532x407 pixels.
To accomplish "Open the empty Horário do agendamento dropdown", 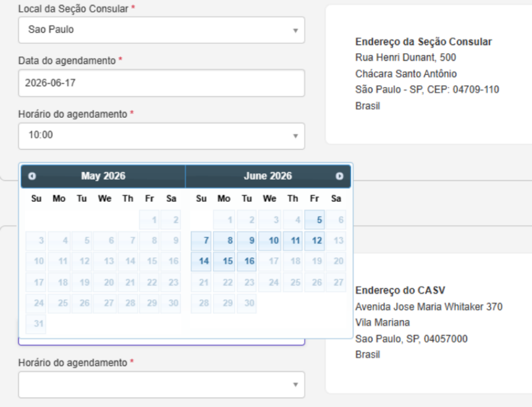I will pos(161,385).
